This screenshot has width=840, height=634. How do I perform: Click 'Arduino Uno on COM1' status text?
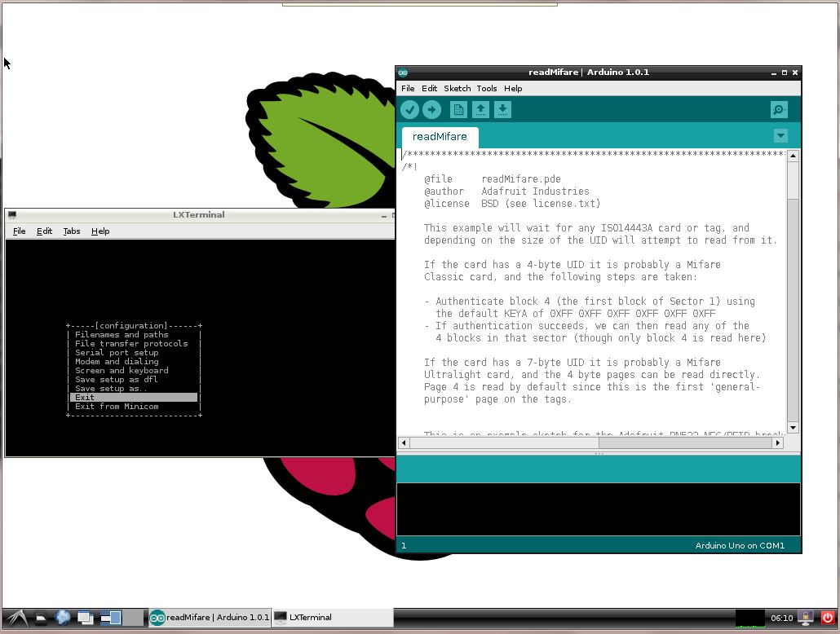(740, 546)
